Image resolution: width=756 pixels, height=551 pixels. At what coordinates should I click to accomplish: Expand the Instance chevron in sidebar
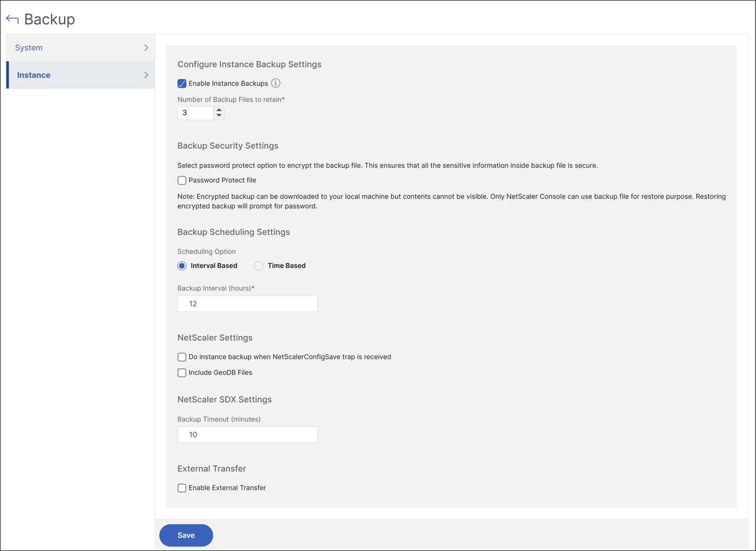click(146, 75)
